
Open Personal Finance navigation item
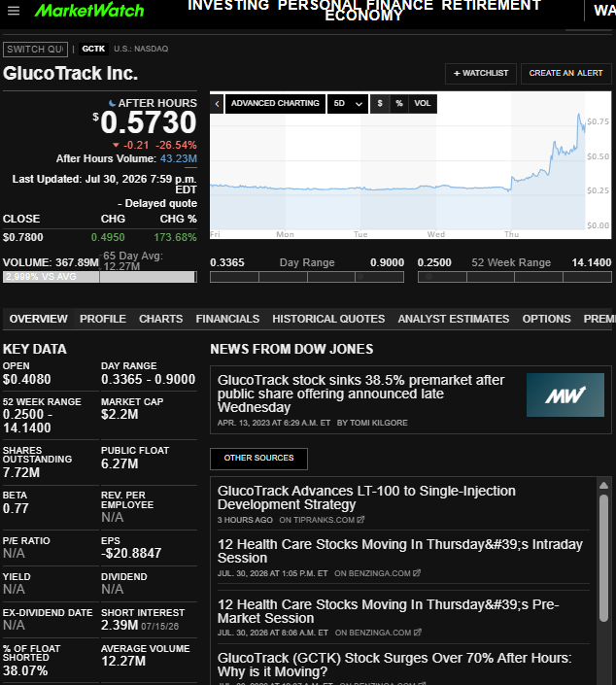pyautogui.click(x=356, y=5)
